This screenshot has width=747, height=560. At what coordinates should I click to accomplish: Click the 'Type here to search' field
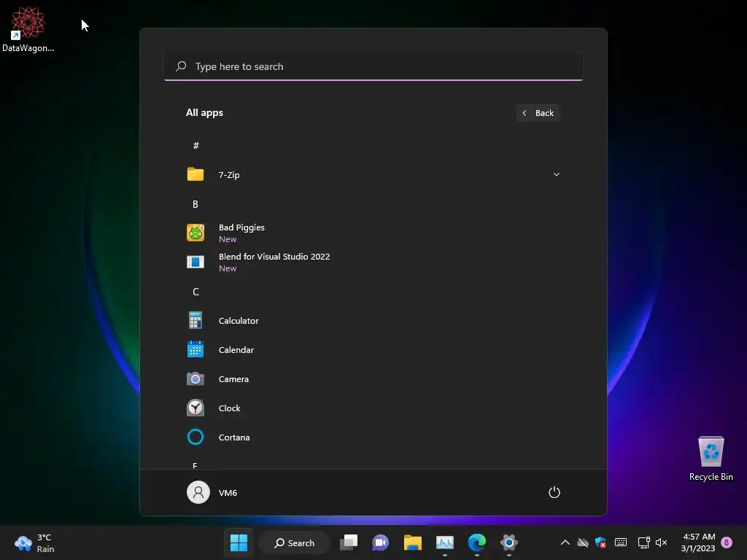click(x=373, y=66)
